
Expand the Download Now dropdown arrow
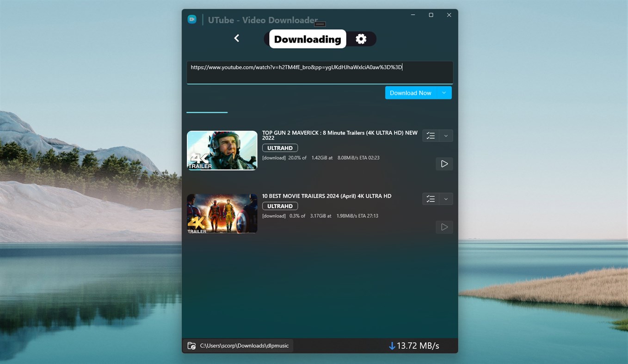click(x=443, y=93)
